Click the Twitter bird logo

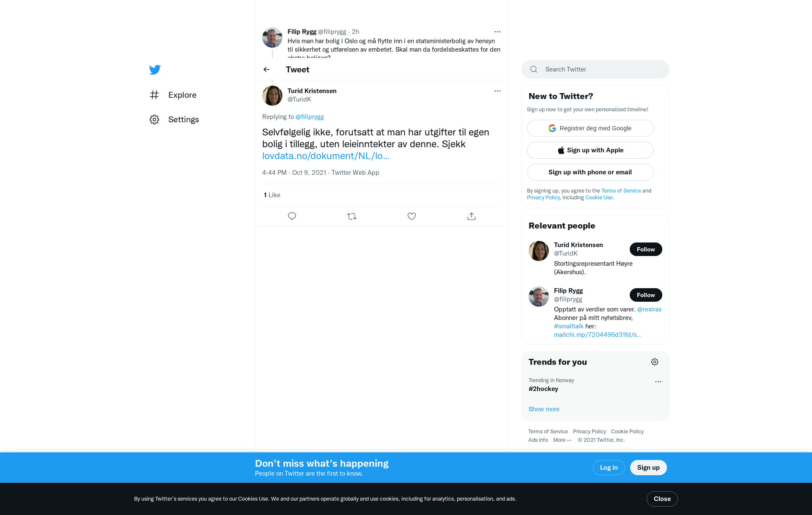coord(155,69)
